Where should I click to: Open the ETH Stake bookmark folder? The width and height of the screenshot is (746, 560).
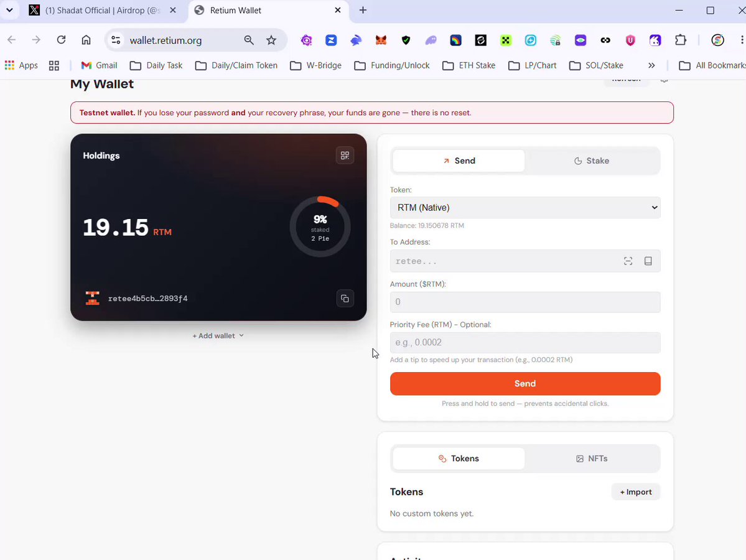click(469, 65)
